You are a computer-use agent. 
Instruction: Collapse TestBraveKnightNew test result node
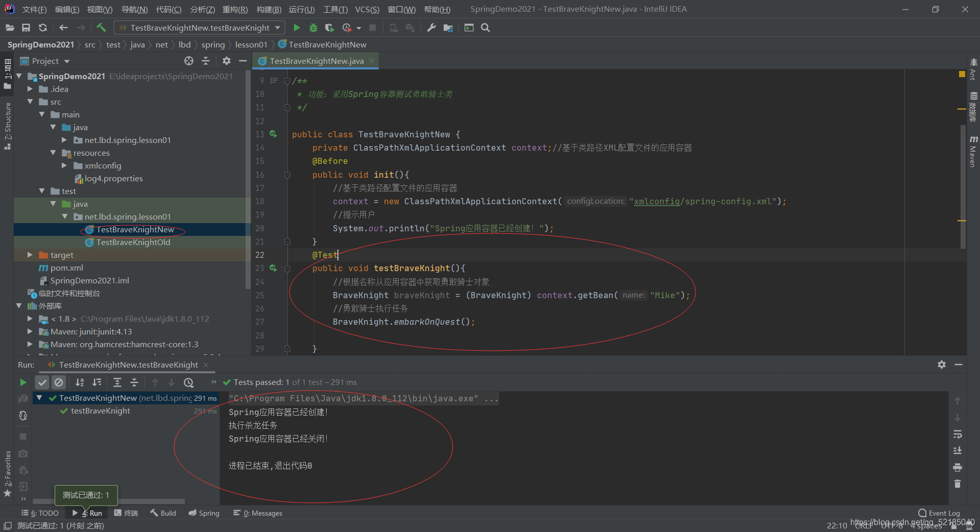tap(39, 398)
